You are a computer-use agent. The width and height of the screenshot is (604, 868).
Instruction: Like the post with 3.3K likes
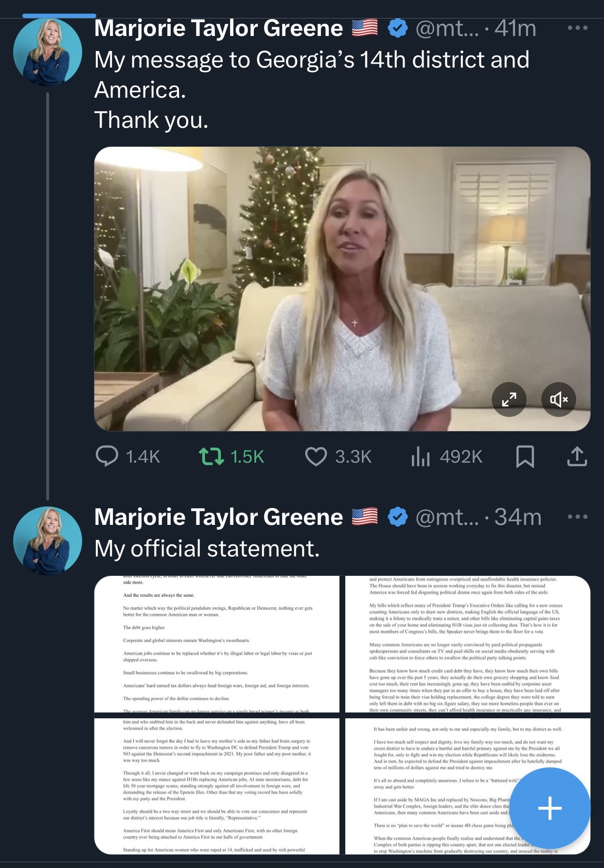click(x=316, y=456)
